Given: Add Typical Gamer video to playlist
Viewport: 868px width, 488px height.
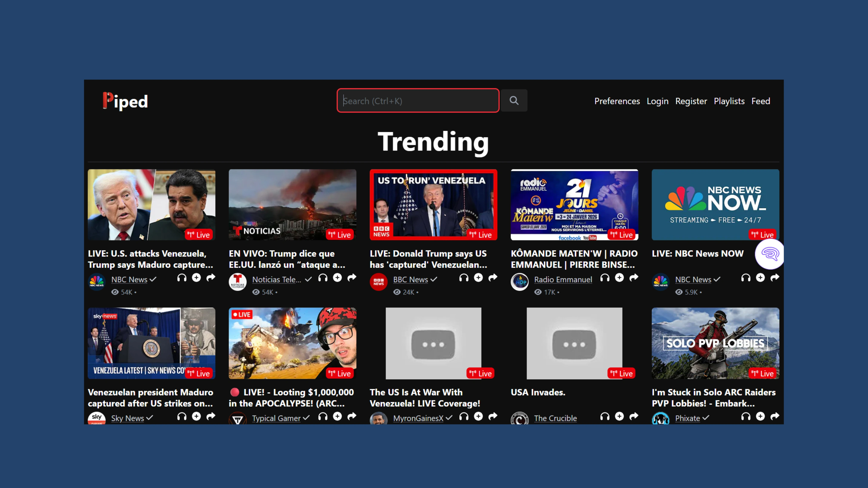Looking at the screenshot, I should click(x=337, y=416).
